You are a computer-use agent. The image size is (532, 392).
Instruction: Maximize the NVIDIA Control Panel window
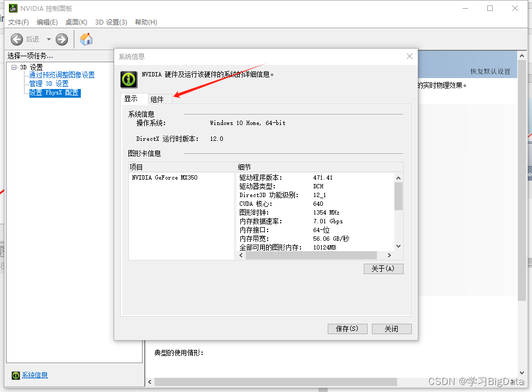[490, 8]
